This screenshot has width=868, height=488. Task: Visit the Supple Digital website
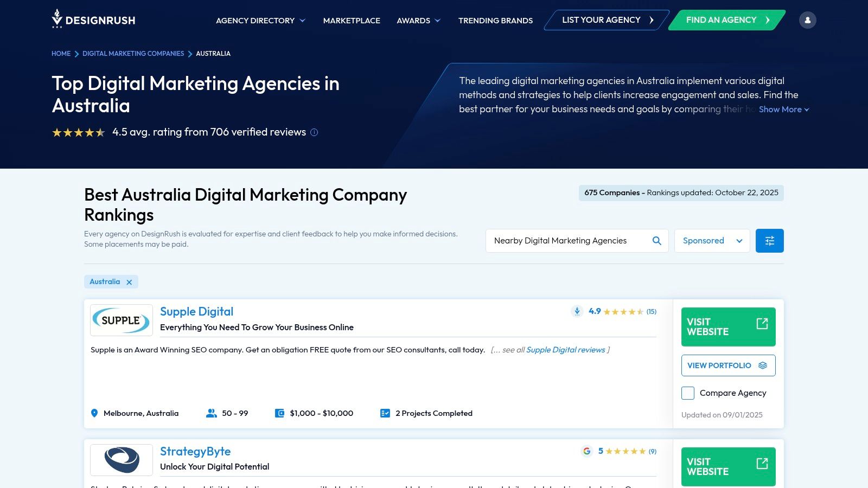pyautogui.click(x=729, y=327)
